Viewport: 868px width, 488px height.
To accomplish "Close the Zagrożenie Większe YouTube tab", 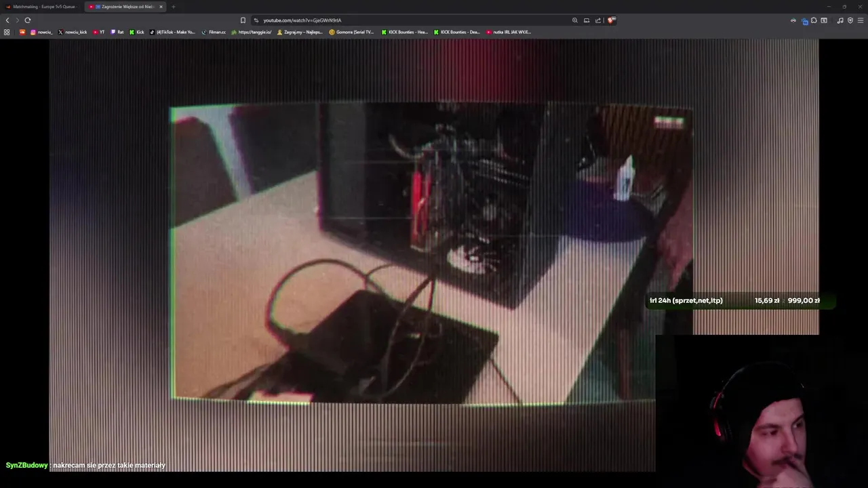I will pyautogui.click(x=161, y=7).
